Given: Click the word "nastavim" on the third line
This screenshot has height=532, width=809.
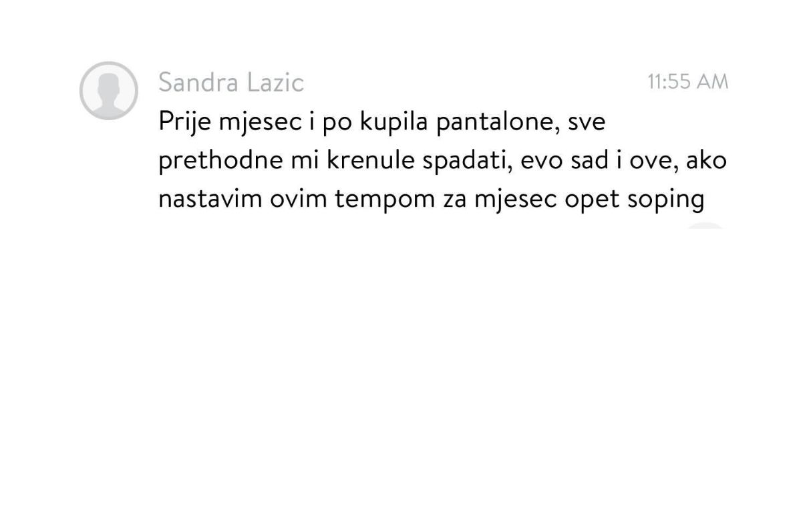Looking at the screenshot, I should 210,200.
